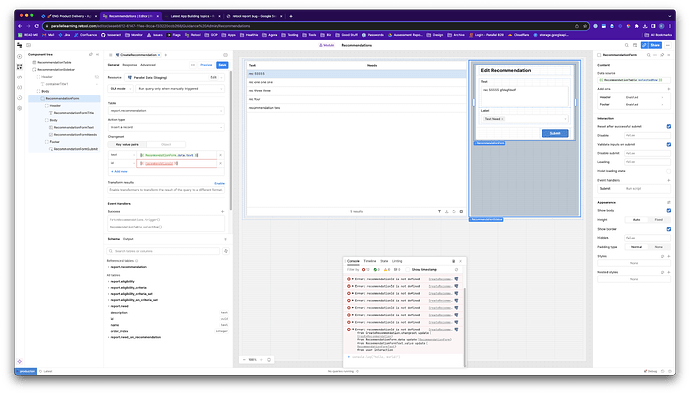690x394 pixels.
Task: Open the more options ellipsis beside Share
Action: coord(668,45)
